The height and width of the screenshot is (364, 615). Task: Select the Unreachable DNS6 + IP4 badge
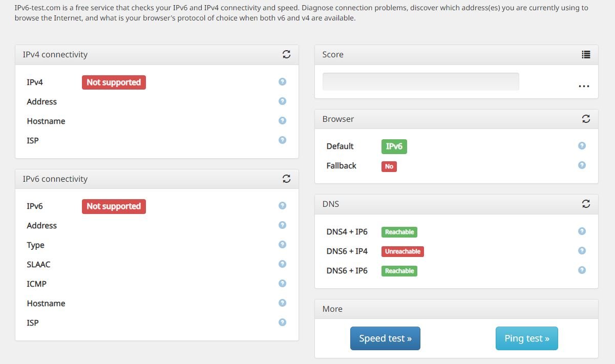[402, 251]
